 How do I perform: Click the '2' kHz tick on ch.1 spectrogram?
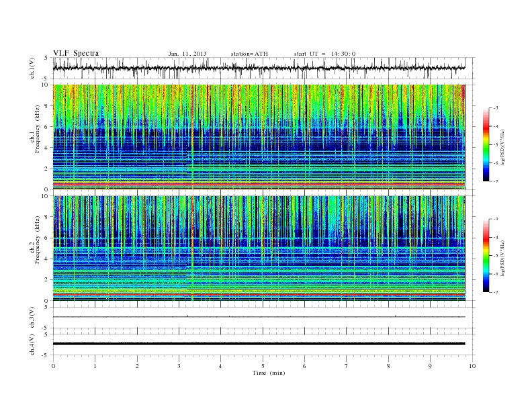click(47, 169)
